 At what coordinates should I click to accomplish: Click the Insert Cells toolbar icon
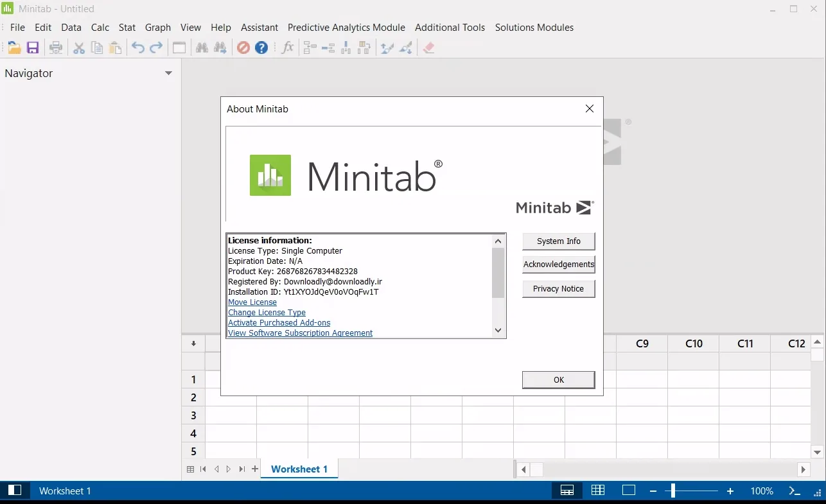click(x=310, y=48)
